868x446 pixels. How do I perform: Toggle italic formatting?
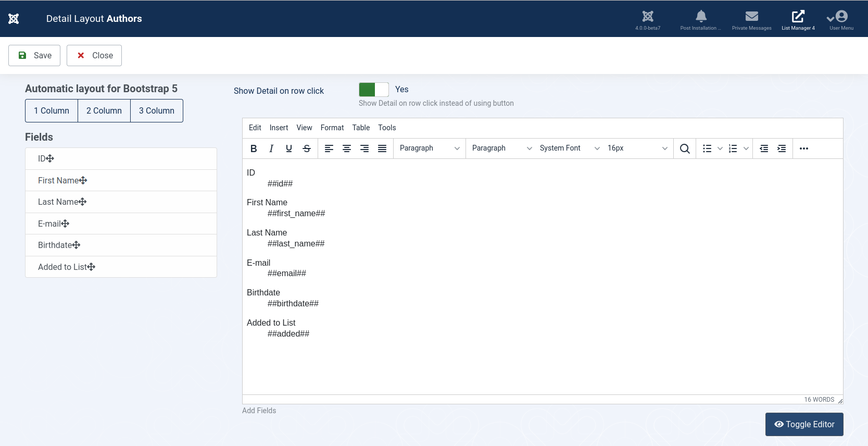(271, 148)
